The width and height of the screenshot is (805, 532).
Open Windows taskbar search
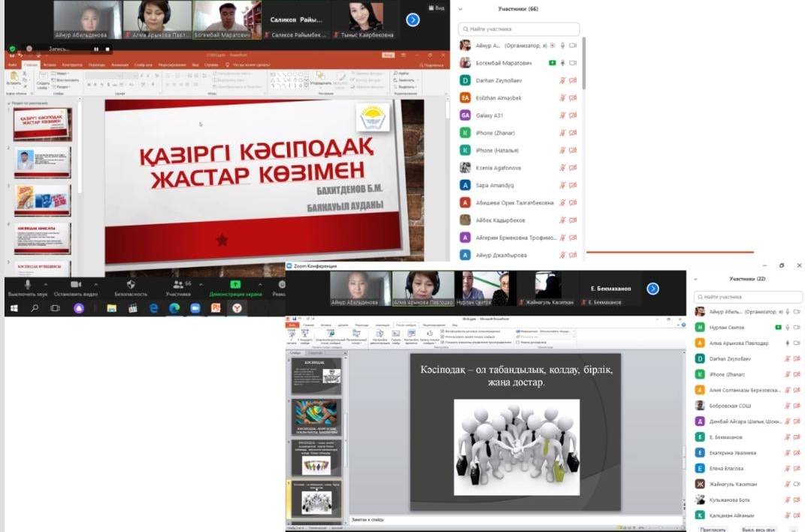tap(35, 308)
